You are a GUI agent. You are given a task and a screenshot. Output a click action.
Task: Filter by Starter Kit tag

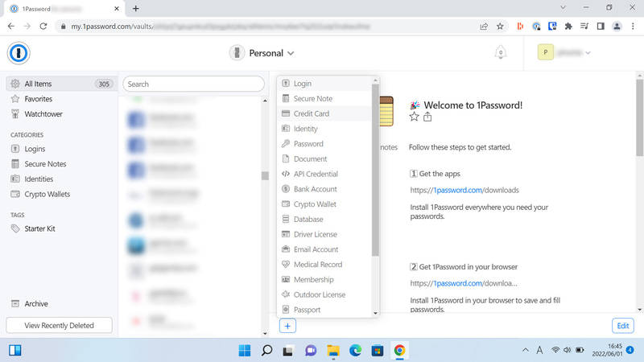coord(60,228)
